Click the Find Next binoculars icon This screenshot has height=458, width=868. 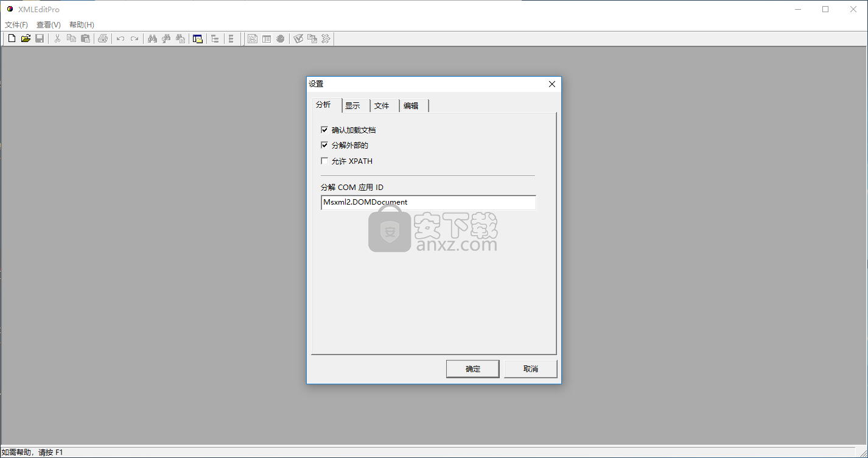pos(166,39)
